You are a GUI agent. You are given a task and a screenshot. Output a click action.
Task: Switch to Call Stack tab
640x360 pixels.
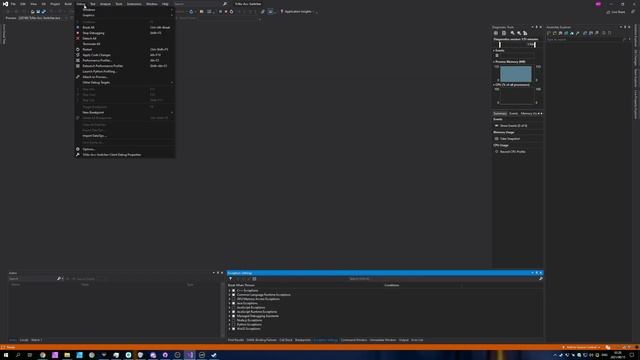coord(286,340)
